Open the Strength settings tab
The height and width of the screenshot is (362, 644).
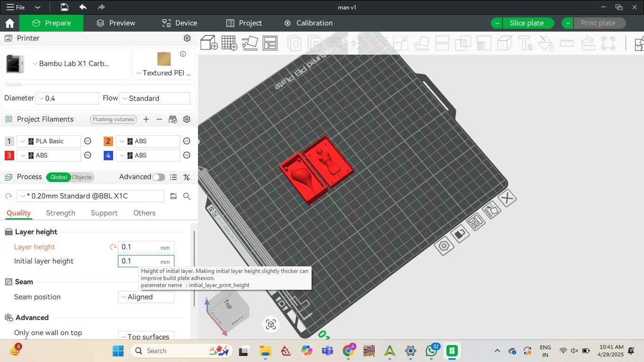tap(60, 213)
